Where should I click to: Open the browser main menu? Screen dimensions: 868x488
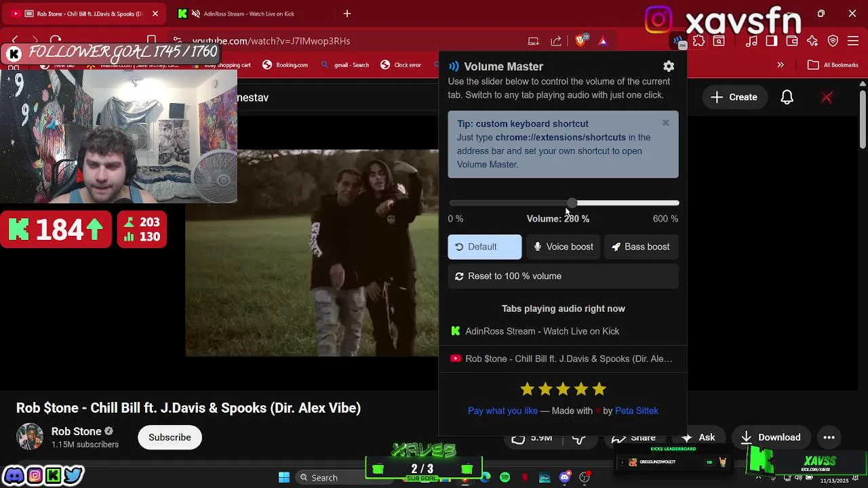(x=852, y=41)
